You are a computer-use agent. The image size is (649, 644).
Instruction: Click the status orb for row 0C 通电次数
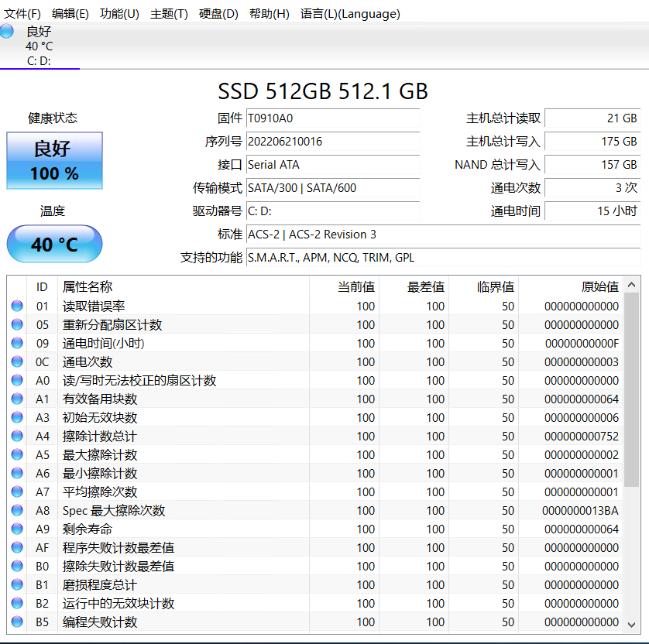click(x=17, y=361)
